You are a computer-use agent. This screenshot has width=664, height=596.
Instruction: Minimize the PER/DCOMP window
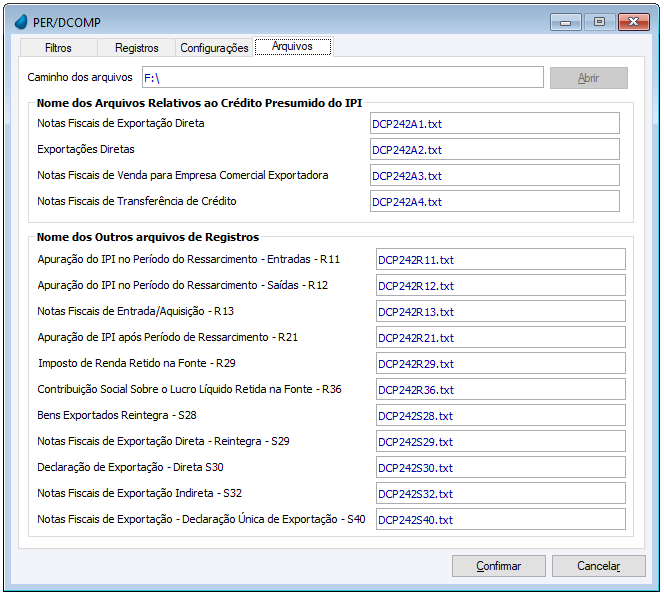coord(566,22)
